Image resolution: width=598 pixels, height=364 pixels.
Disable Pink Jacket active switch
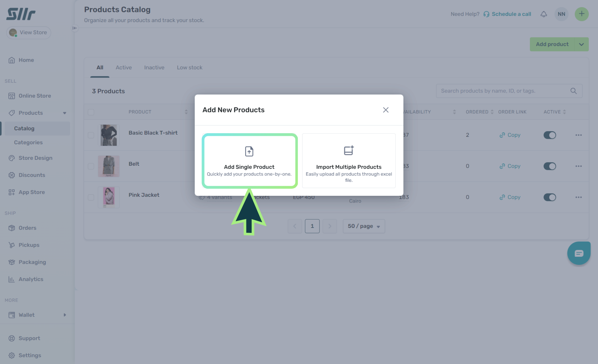550,197
